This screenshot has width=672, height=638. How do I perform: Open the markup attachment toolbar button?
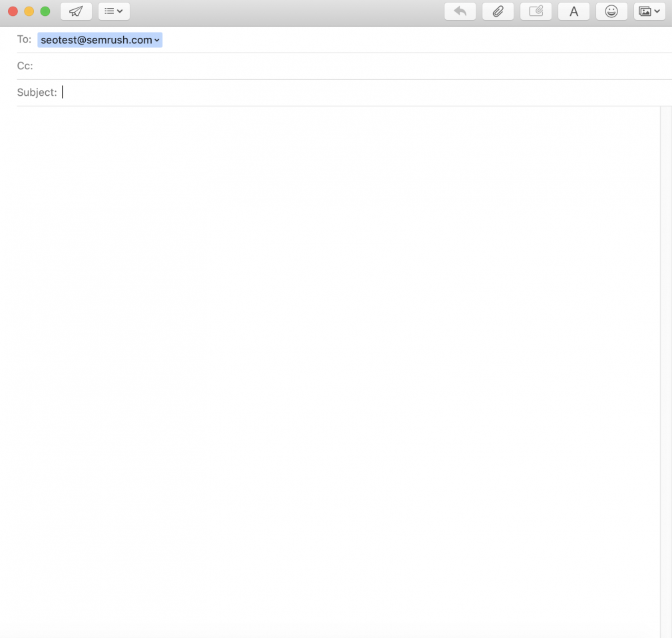536,11
